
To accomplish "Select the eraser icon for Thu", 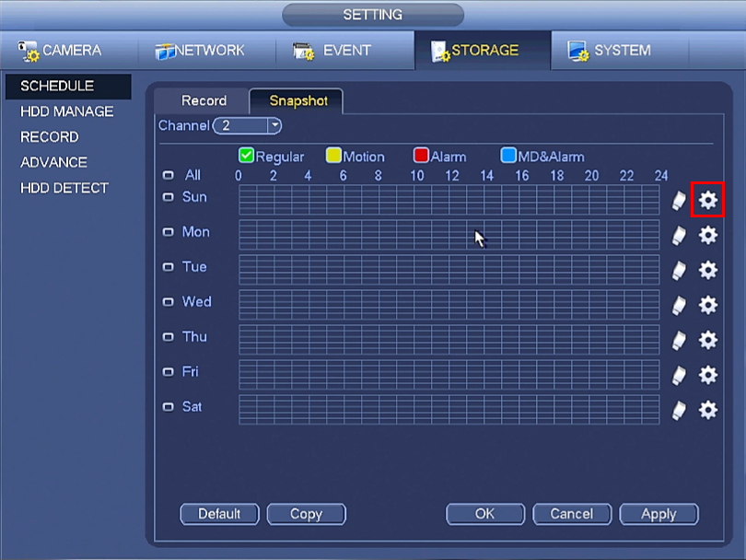I will point(679,340).
